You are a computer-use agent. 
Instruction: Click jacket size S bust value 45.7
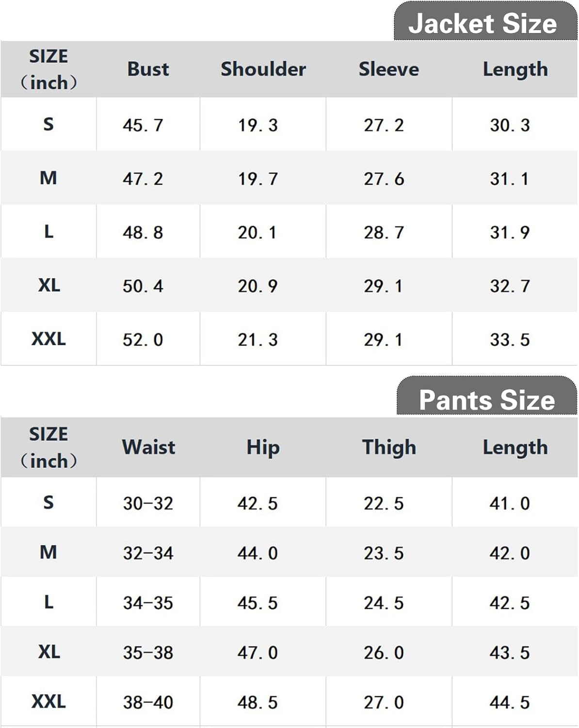(x=143, y=125)
